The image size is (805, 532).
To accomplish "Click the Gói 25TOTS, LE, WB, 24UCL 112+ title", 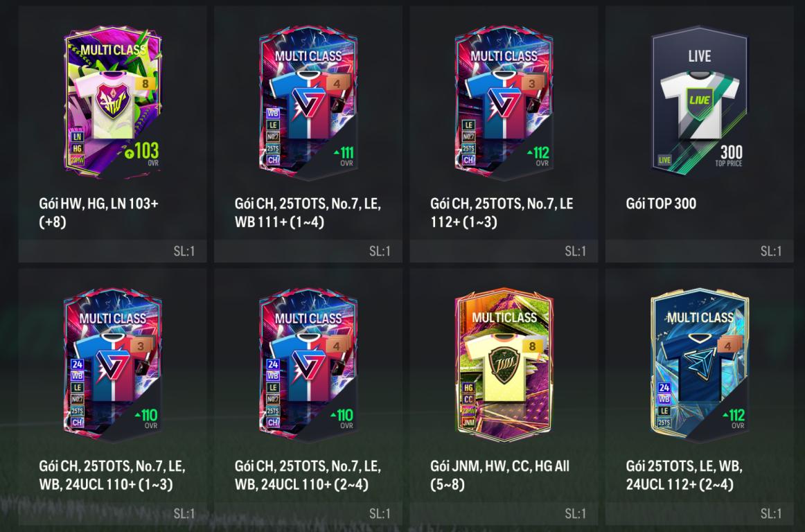I will coord(684,475).
